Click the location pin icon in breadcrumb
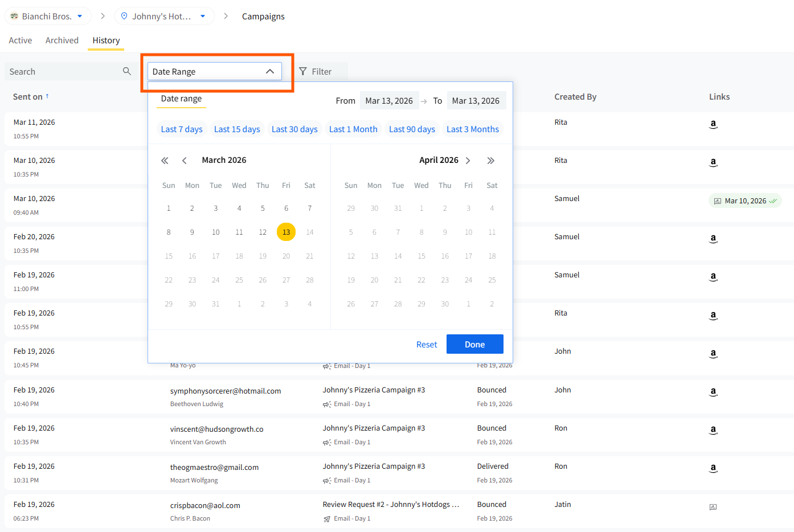This screenshot has height=532, width=794. 124,16
